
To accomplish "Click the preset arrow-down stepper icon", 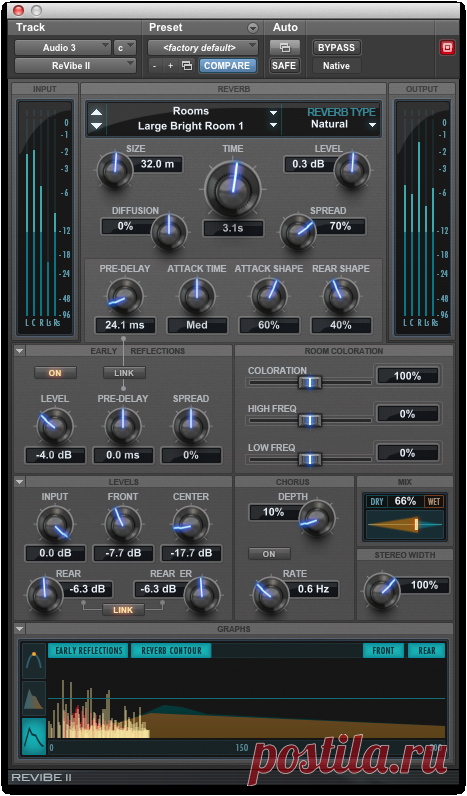I will point(96,125).
